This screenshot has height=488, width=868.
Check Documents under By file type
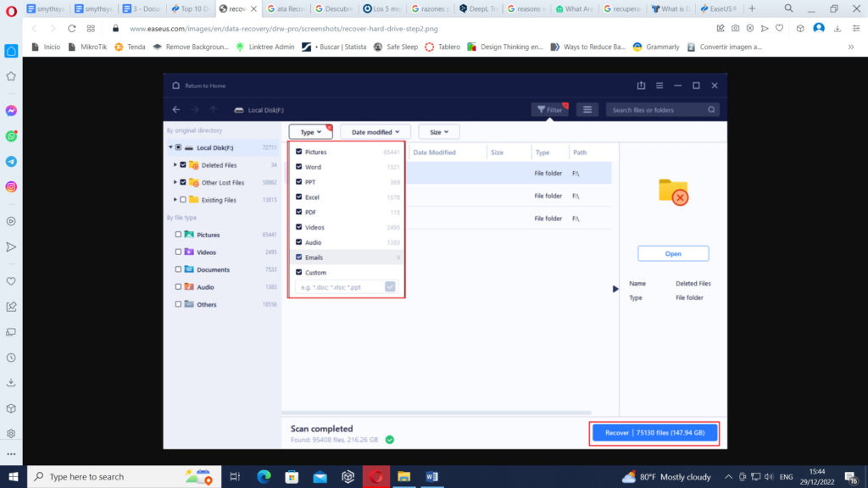pos(178,269)
